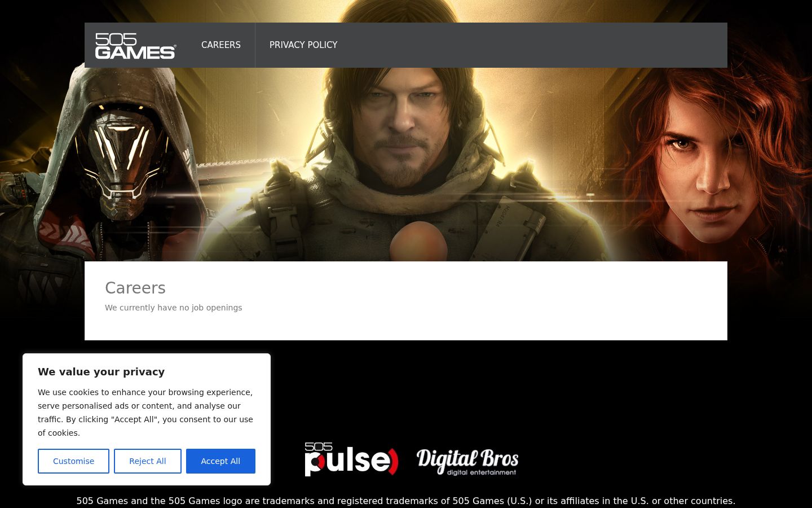Viewport: 812px width, 508px height.
Task: Click the Customise cookie button
Action: click(74, 461)
